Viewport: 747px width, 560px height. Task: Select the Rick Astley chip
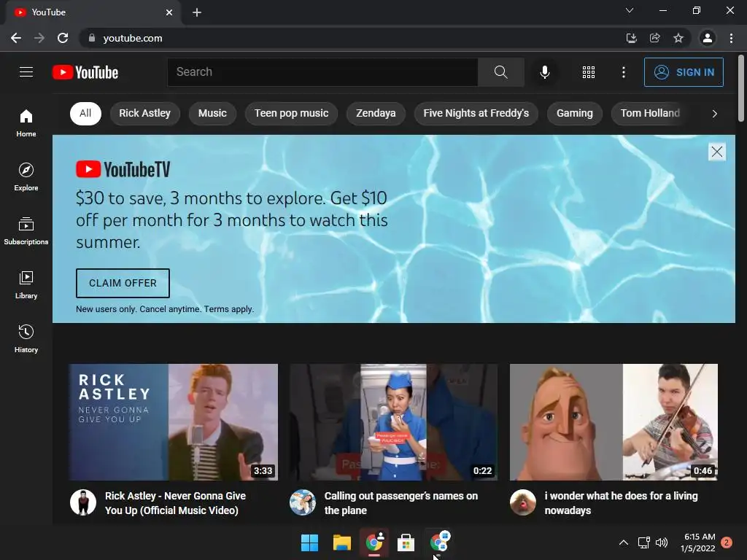(x=145, y=113)
